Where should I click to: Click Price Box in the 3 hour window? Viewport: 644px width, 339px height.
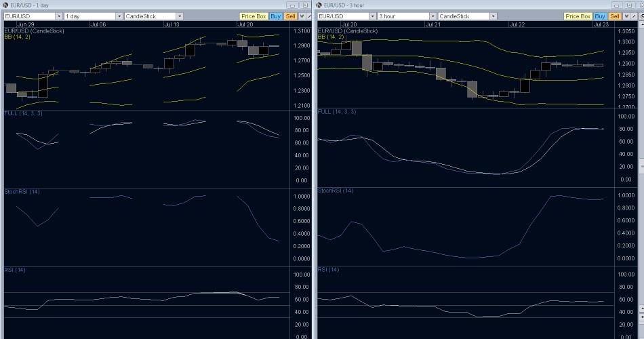578,16
